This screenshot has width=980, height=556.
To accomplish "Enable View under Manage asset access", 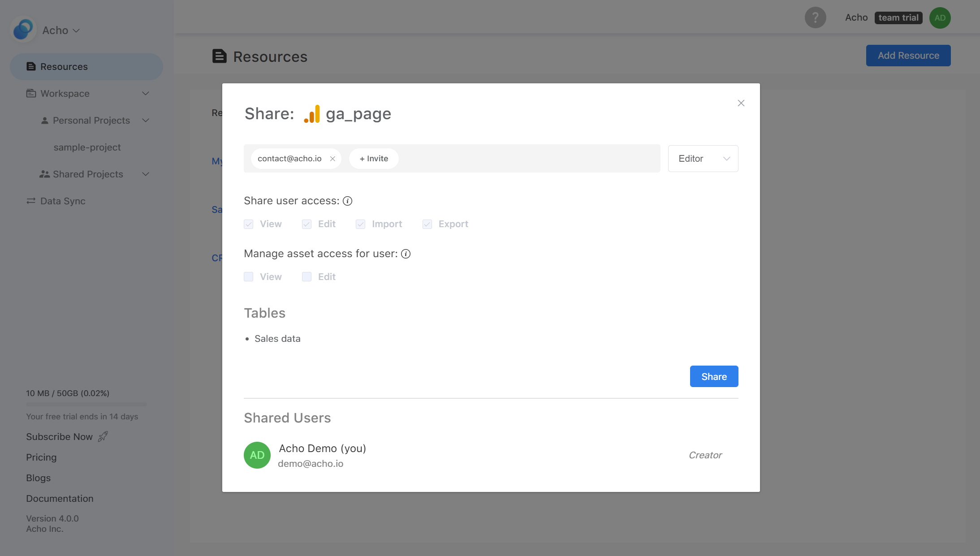I will tap(248, 277).
